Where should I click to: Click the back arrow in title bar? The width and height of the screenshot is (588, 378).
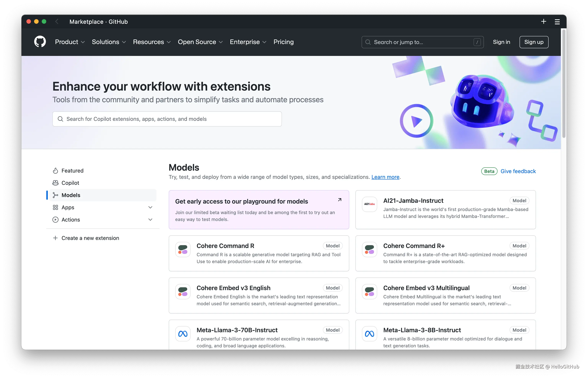[x=57, y=22]
